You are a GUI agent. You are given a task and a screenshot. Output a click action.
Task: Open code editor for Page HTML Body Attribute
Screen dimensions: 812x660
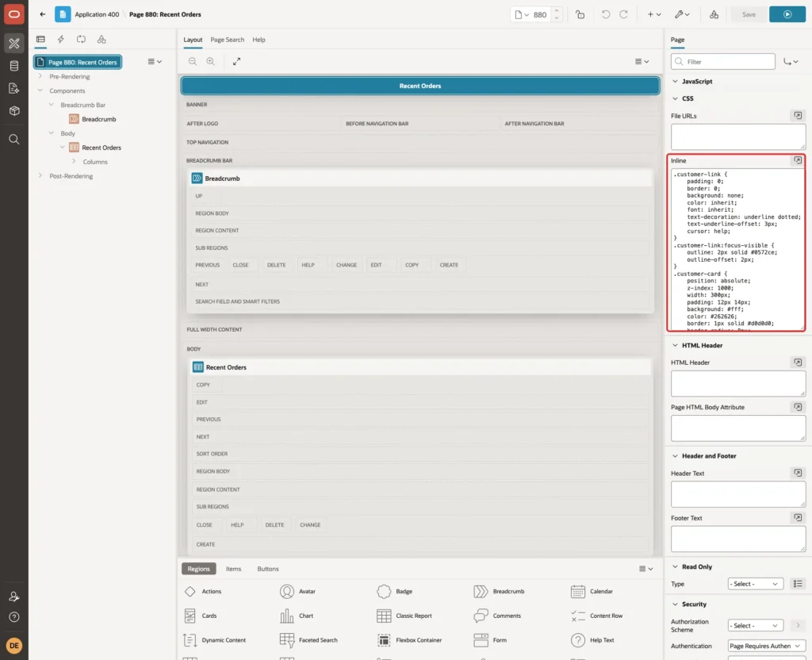coord(798,407)
